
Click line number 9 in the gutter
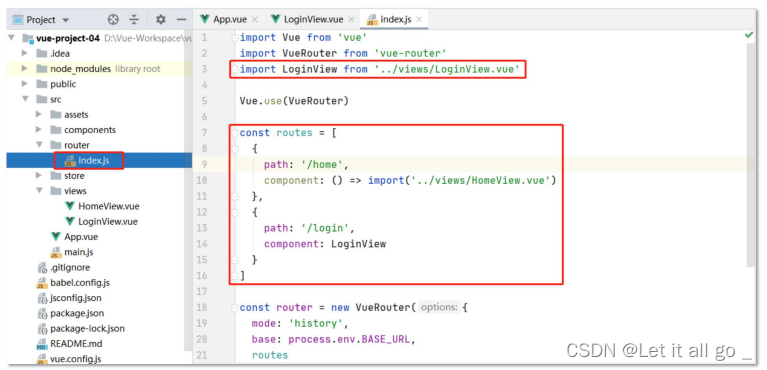(x=204, y=164)
